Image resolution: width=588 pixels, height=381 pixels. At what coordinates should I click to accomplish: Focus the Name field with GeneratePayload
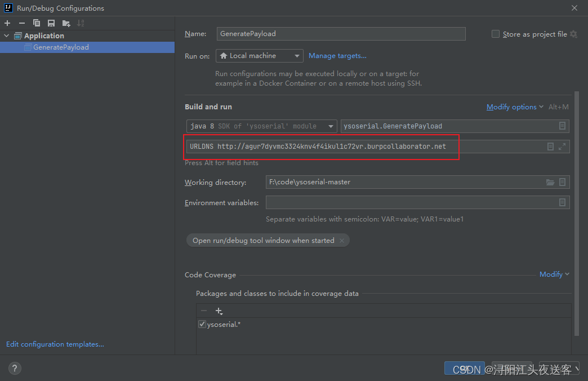(x=341, y=34)
